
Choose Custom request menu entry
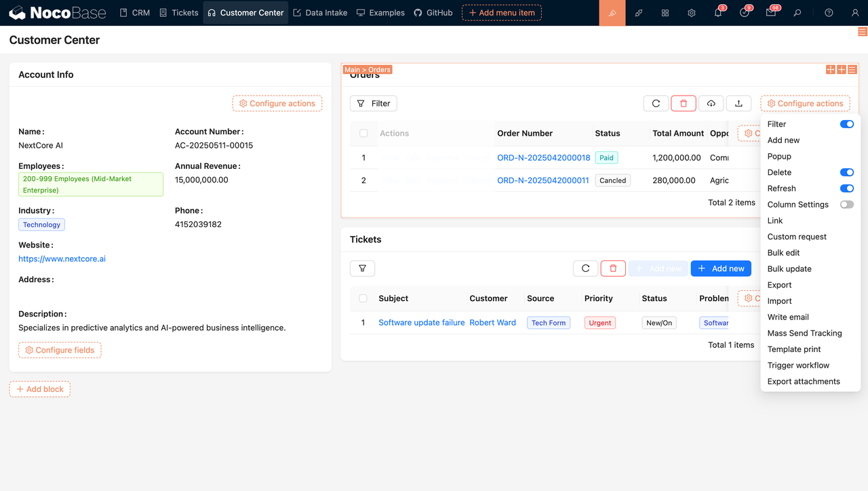(810, 237)
